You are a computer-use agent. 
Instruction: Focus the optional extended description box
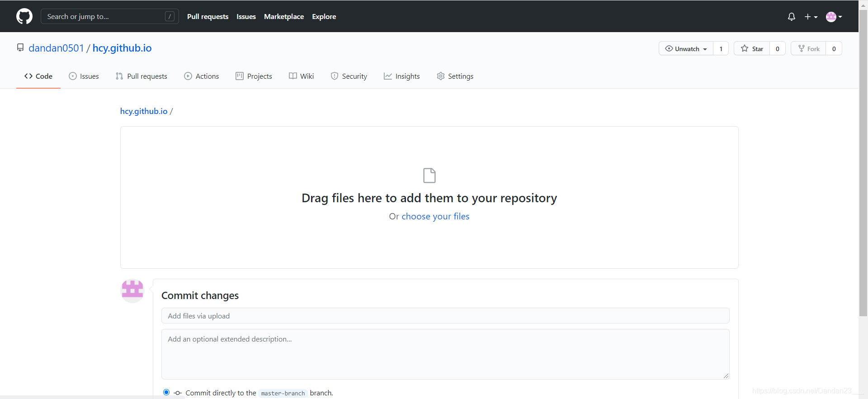tap(445, 354)
